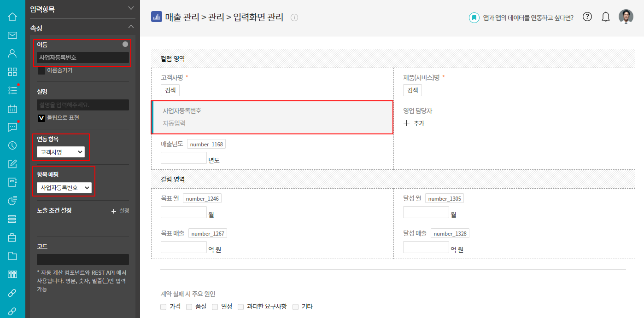Click the chat bubble icon in sidebar
Screen dimensions: 644x318
click(12, 127)
